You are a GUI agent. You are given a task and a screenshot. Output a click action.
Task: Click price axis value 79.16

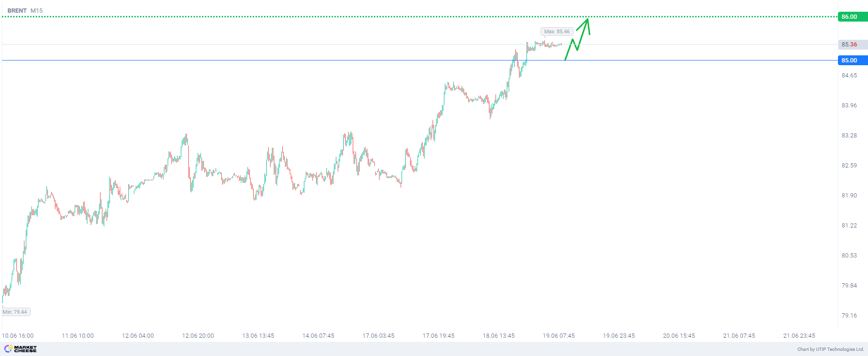849,316
